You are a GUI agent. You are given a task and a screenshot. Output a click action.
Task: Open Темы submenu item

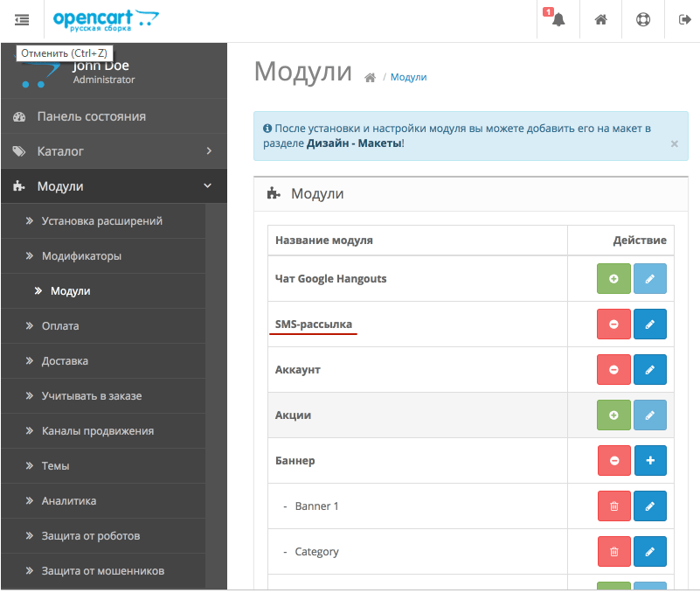pyautogui.click(x=103, y=465)
